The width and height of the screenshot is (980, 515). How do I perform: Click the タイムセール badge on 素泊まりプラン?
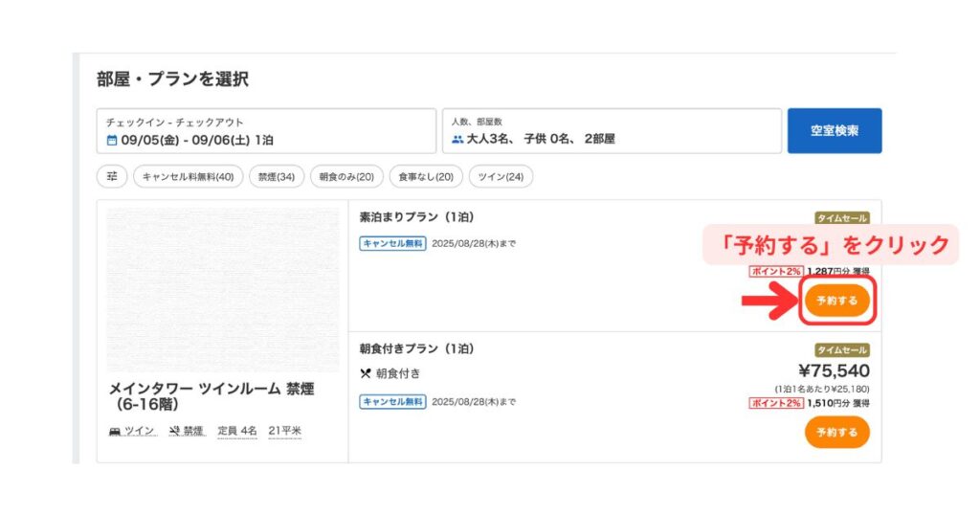point(842,218)
